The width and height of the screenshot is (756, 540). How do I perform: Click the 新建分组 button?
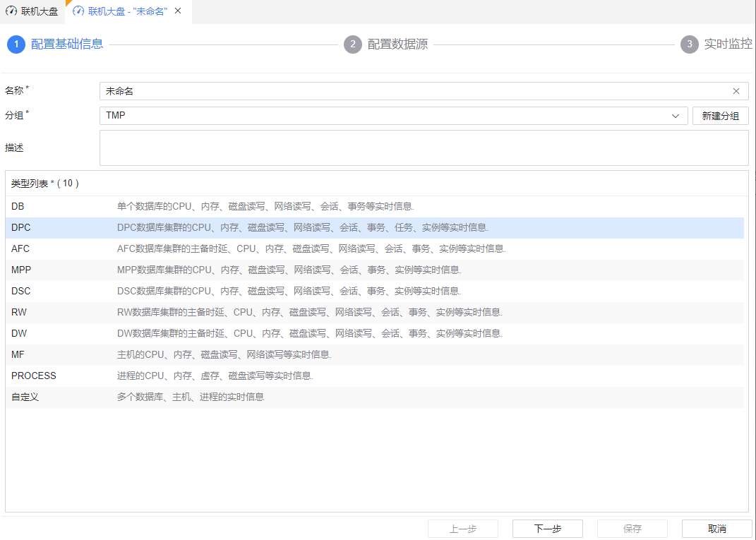pyautogui.click(x=720, y=116)
